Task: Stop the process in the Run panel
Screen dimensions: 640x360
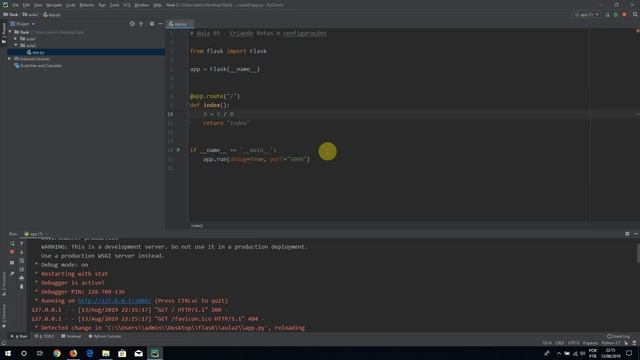Action: [12, 252]
